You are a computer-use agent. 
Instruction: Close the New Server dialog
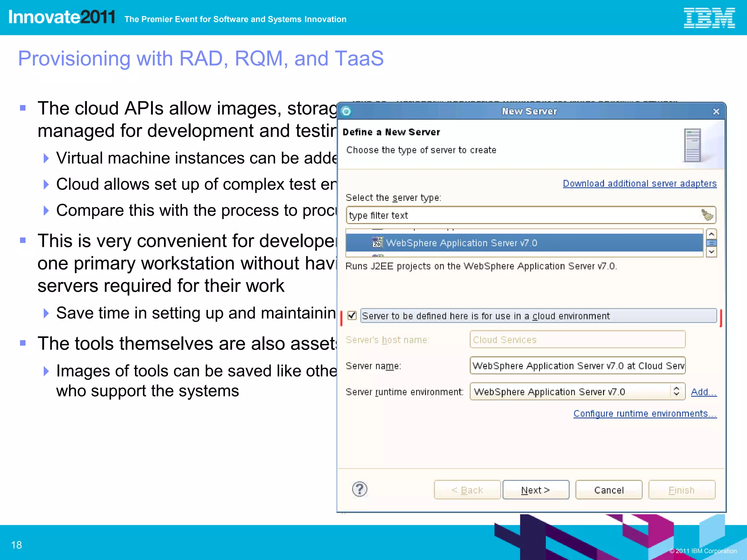coord(716,112)
